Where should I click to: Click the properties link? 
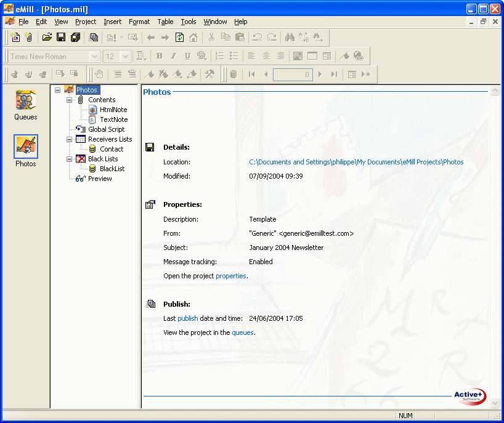click(231, 276)
